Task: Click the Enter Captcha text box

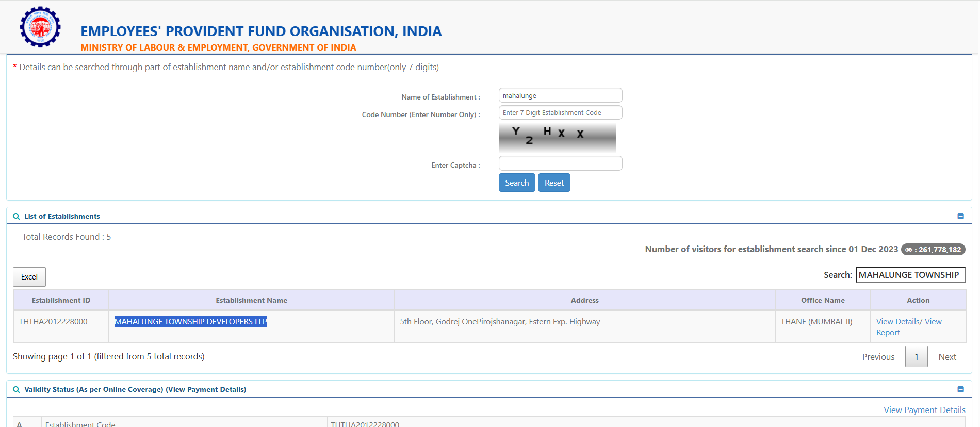Action: point(560,163)
